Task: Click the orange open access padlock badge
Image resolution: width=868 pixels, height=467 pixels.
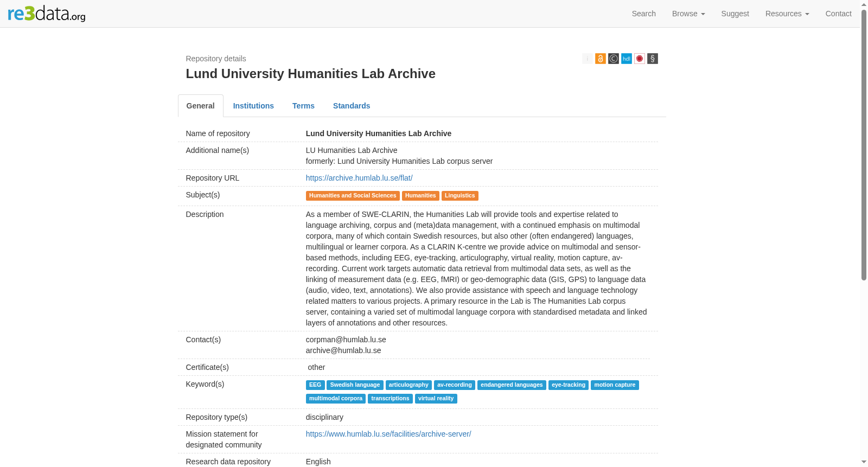Action: click(x=600, y=59)
